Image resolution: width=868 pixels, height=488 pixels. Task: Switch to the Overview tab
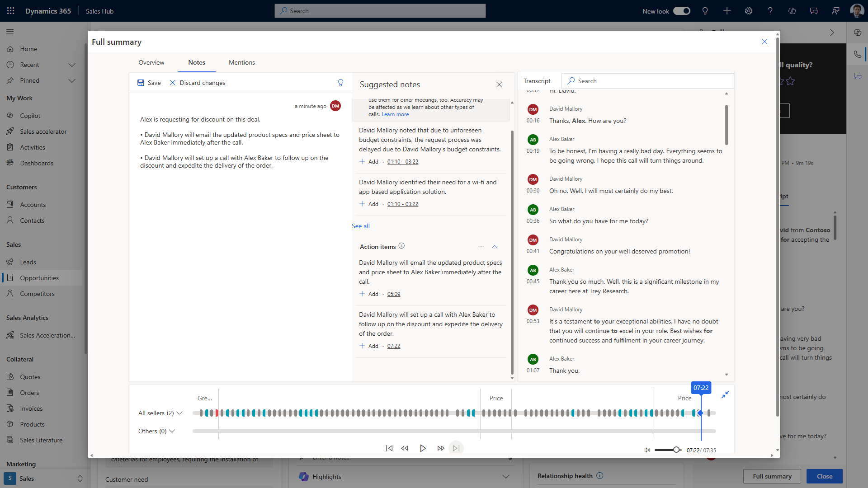(x=151, y=62)
